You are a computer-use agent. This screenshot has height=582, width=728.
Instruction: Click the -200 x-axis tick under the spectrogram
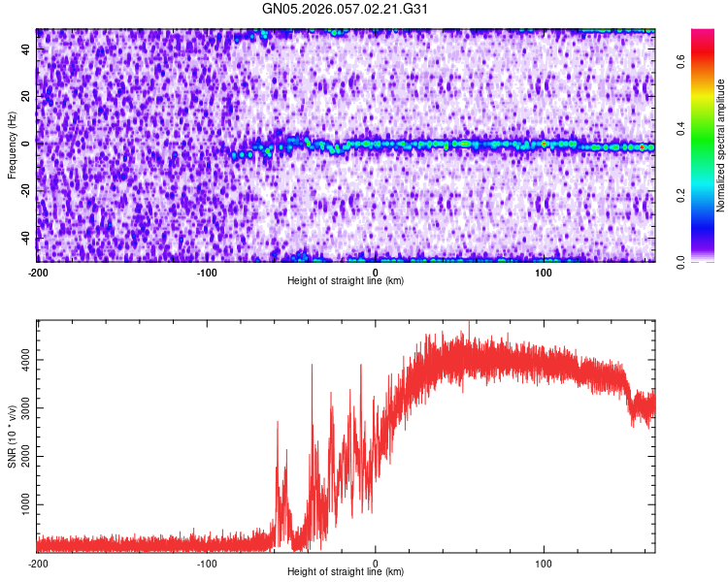37,272
